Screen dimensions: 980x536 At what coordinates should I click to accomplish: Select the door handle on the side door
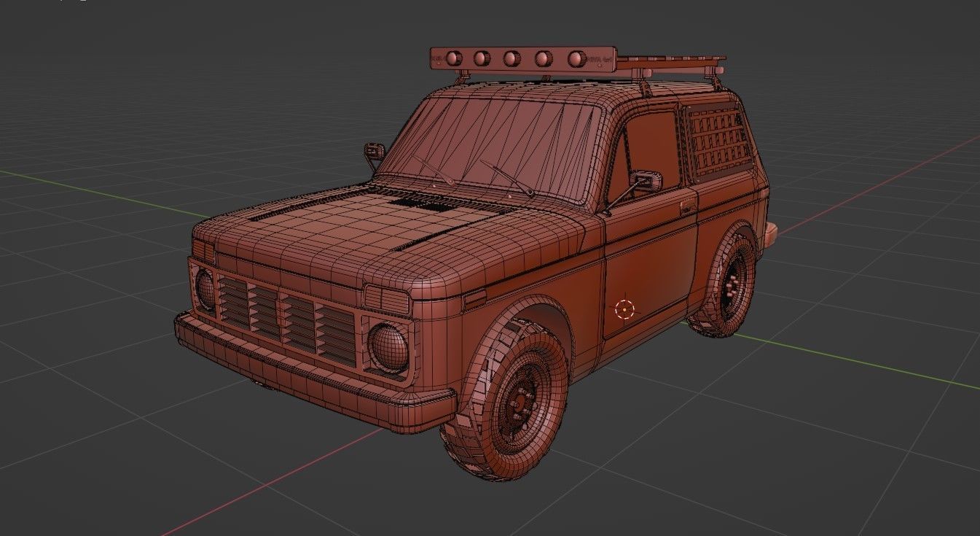[x=686, y=206]
